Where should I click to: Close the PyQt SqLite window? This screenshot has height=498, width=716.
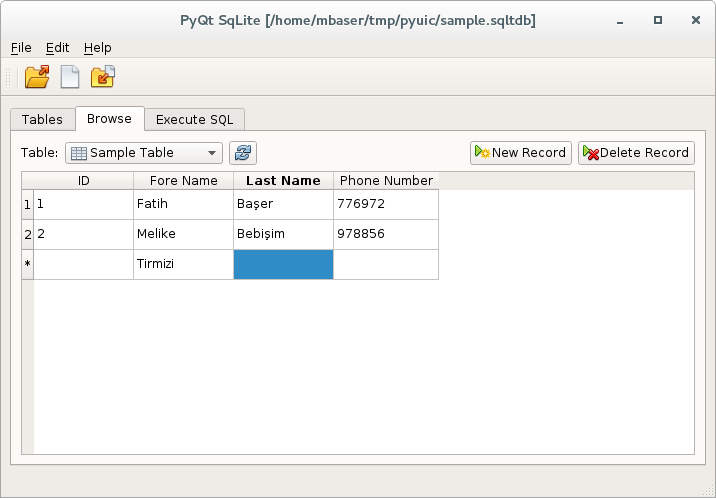(696, 20)
